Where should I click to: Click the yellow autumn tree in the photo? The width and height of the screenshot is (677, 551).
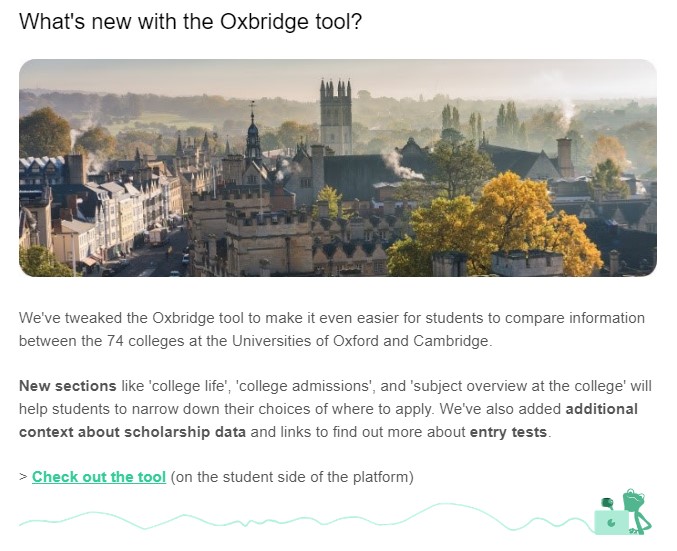pos(509,220)
